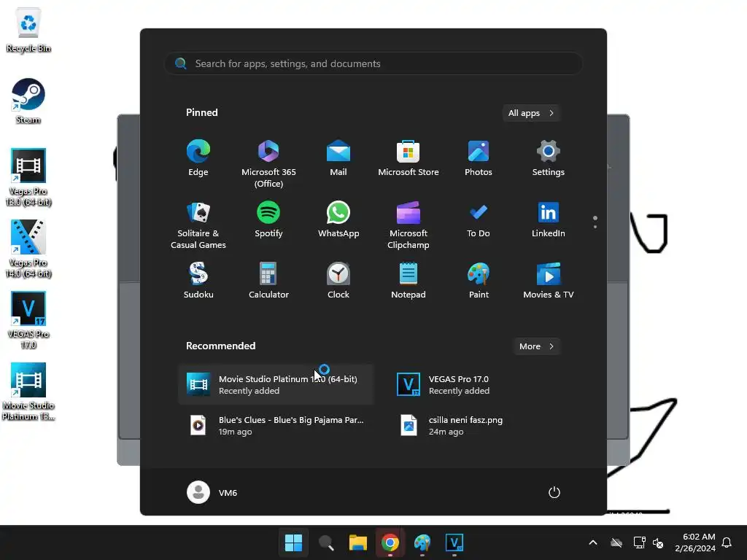747x560 pixels.
Task: Open clock and date flyout
Action: point(695,542)
